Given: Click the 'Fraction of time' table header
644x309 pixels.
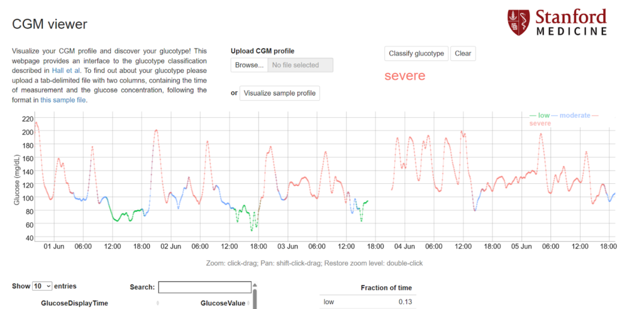Looking at the screenshot, I should tap(386, 288).
